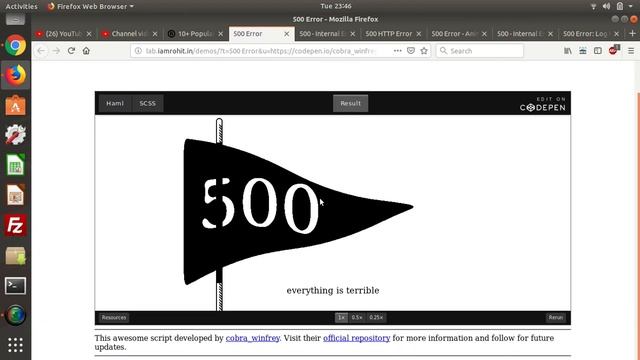
Task: Launch LibreOffice Calc from the dock
Action: pyautogui.click(x=16, y=165)
